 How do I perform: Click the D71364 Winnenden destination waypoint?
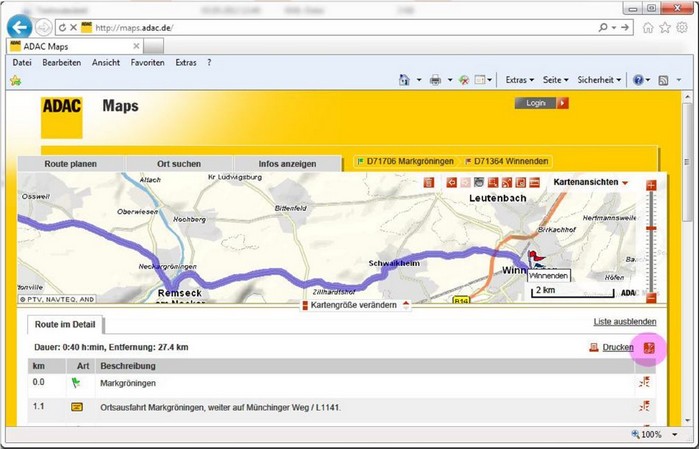coord(507,161)
